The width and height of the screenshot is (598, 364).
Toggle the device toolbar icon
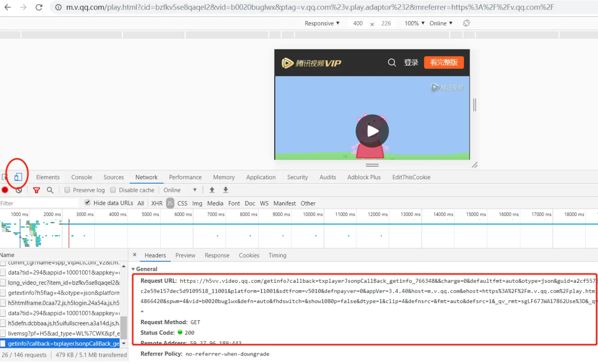[x=18, y=177]
